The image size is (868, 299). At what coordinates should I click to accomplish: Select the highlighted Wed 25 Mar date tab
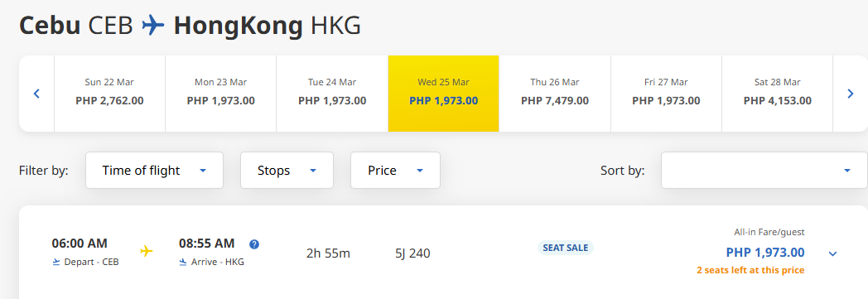point(443,94)
